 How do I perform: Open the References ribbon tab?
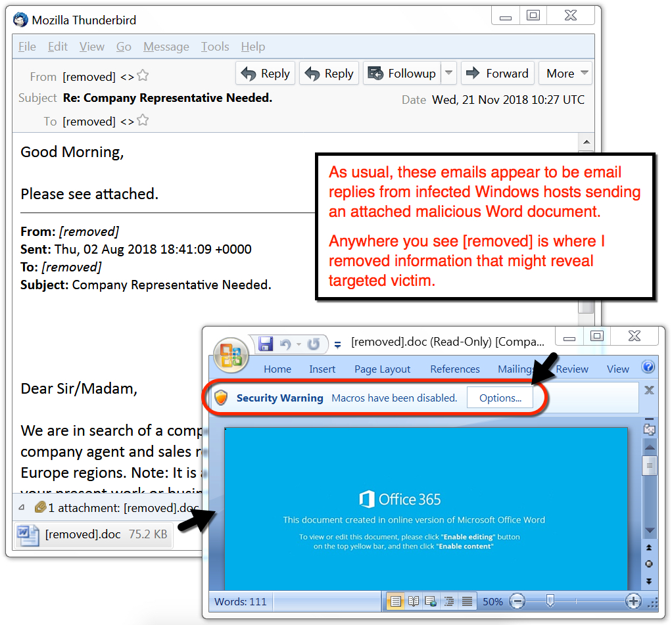[x=455, y=369]
